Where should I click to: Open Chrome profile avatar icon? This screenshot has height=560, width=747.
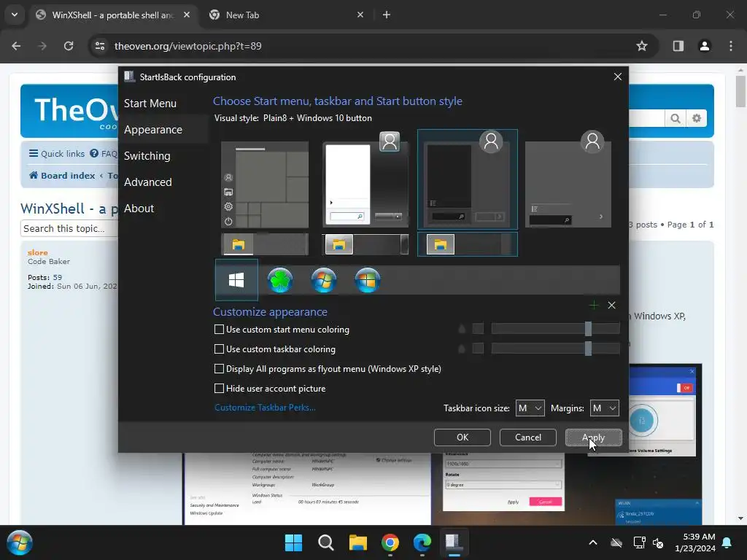click(704, 46)
